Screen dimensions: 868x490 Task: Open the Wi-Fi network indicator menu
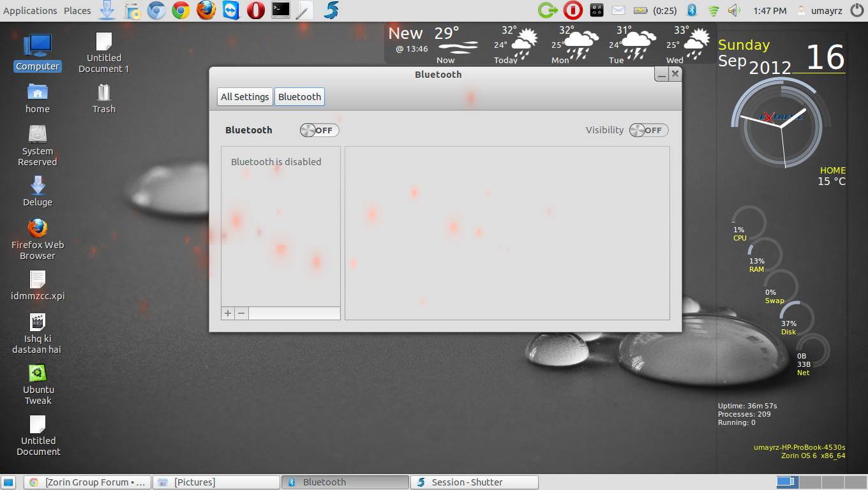[713, 10]
